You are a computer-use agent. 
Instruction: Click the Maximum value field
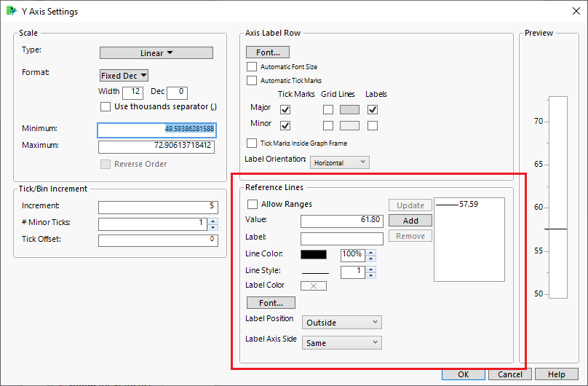156,146
